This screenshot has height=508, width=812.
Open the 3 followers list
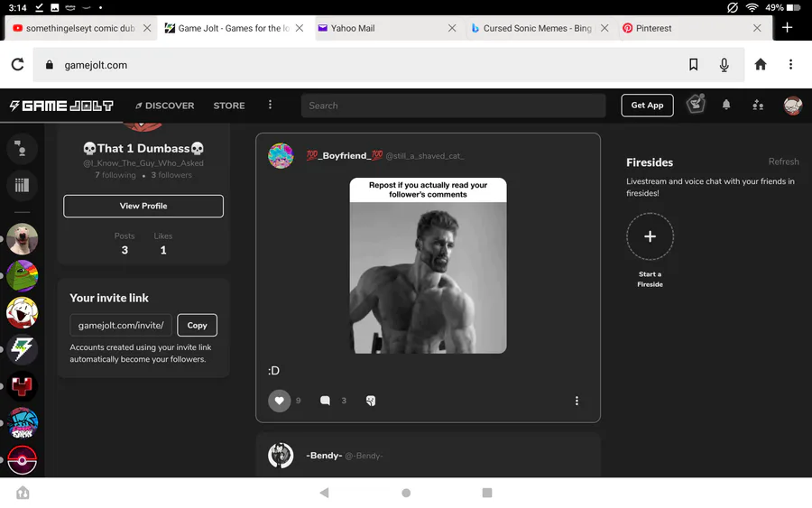171,175
